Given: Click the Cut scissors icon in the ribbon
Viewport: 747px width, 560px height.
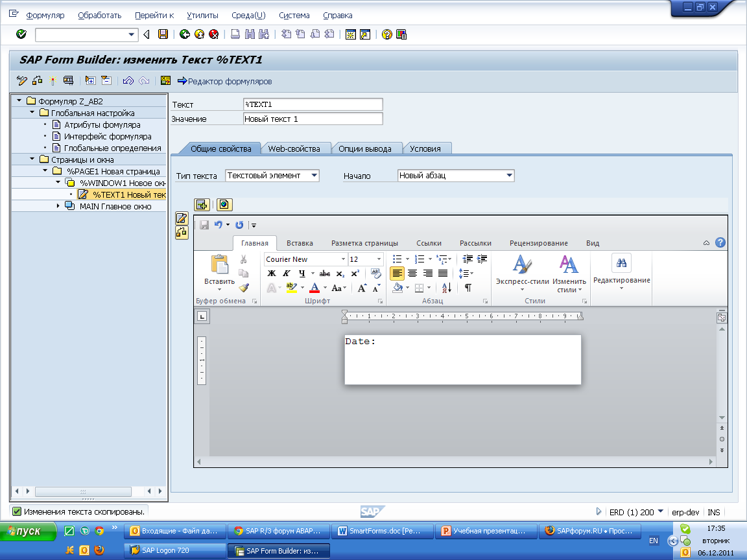Looking at the screenshot, I should pos(243,259).
